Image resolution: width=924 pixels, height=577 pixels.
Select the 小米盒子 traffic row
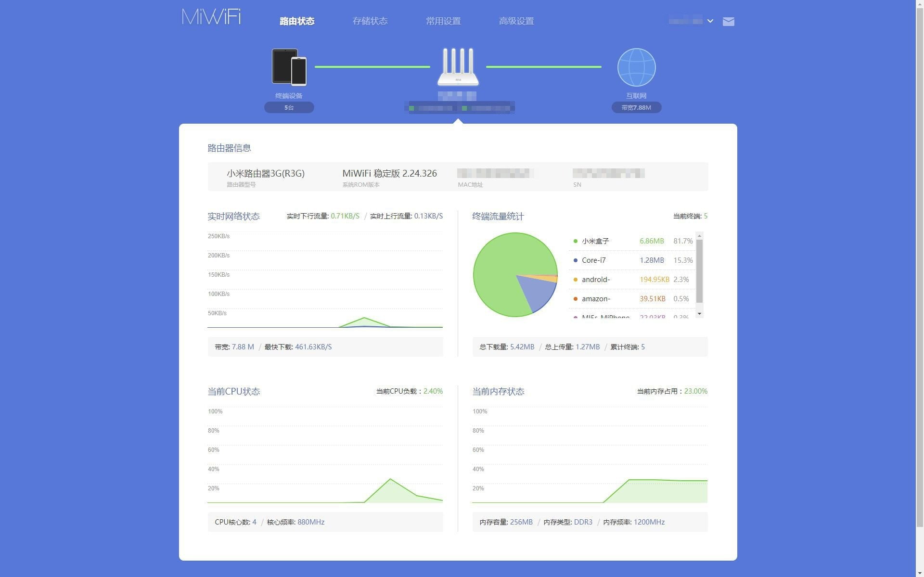tap(632, 241)
